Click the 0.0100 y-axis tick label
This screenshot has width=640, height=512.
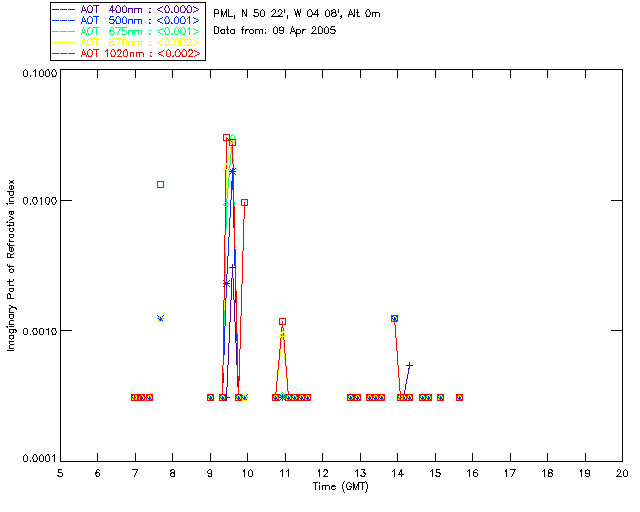point(40,201)
